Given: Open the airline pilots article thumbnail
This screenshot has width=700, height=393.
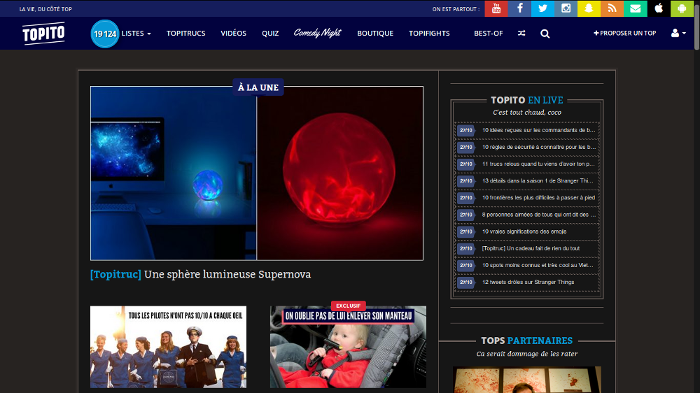Looking at the screenshot, I should click(x=168, y=347).
